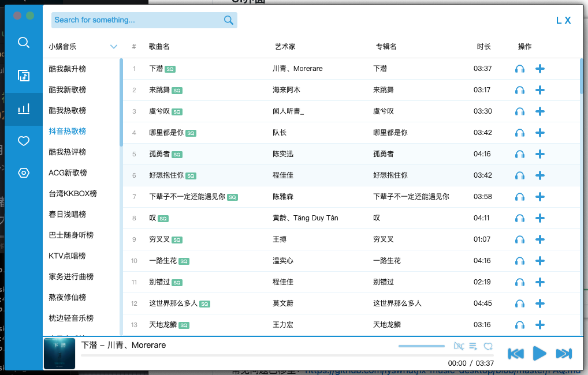Click the song list vertical scrollbar
The image size is (588, 375).
pyautogui.click(x=582, y=76)
